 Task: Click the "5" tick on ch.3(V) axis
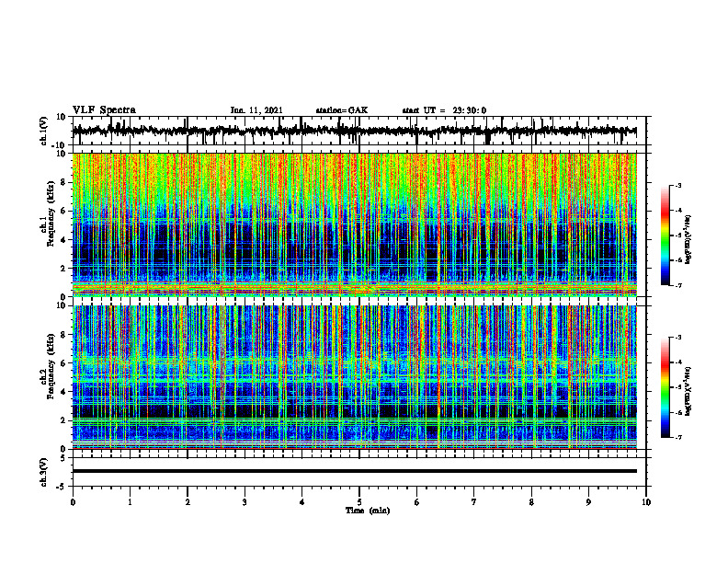point(64,458)
